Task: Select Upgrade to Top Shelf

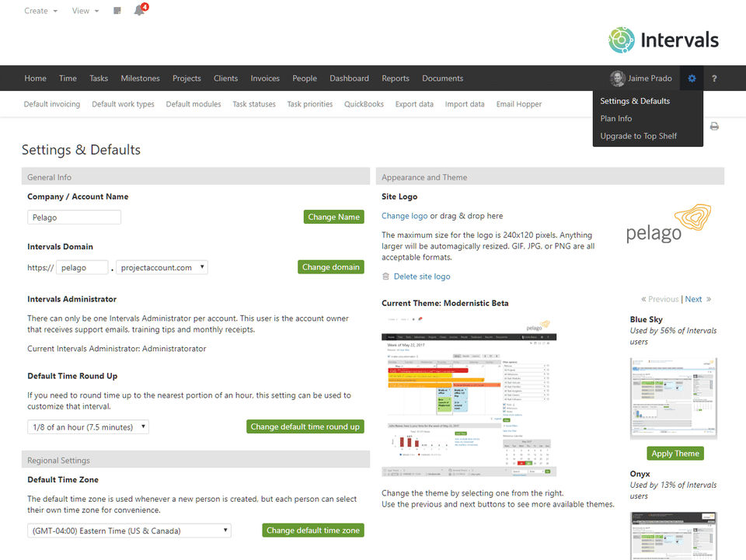Action: pos(639,136)
